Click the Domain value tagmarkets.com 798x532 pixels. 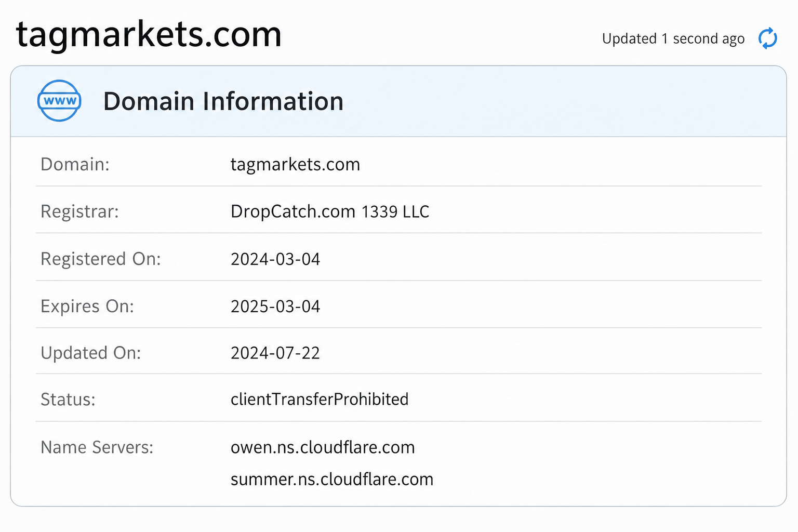(295, 164)
